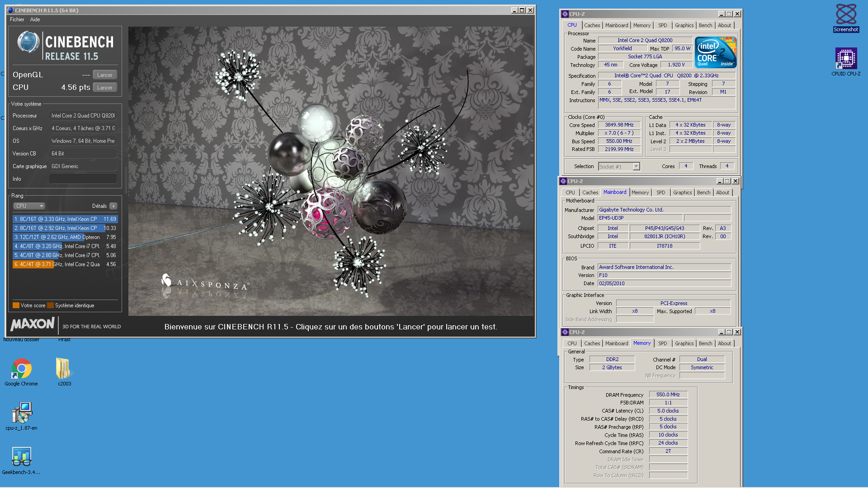Open the Geekbench-3.4 desktop icon

point(21,460)
